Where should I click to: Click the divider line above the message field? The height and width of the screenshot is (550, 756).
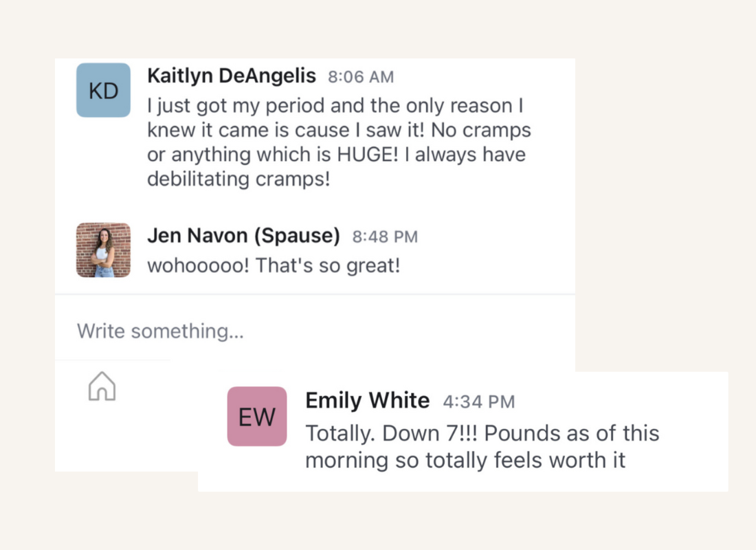(315, 294)
